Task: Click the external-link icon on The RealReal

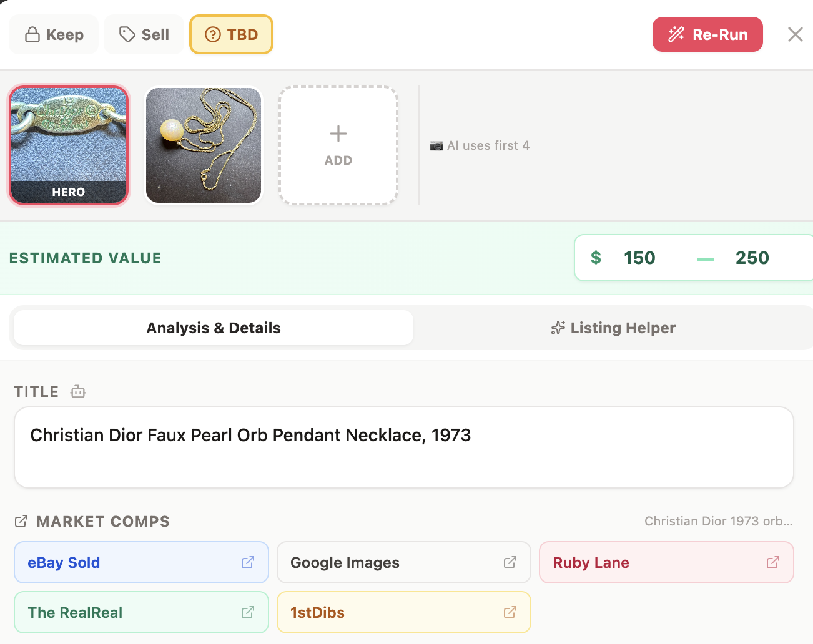Action: [x=248, y=612]
